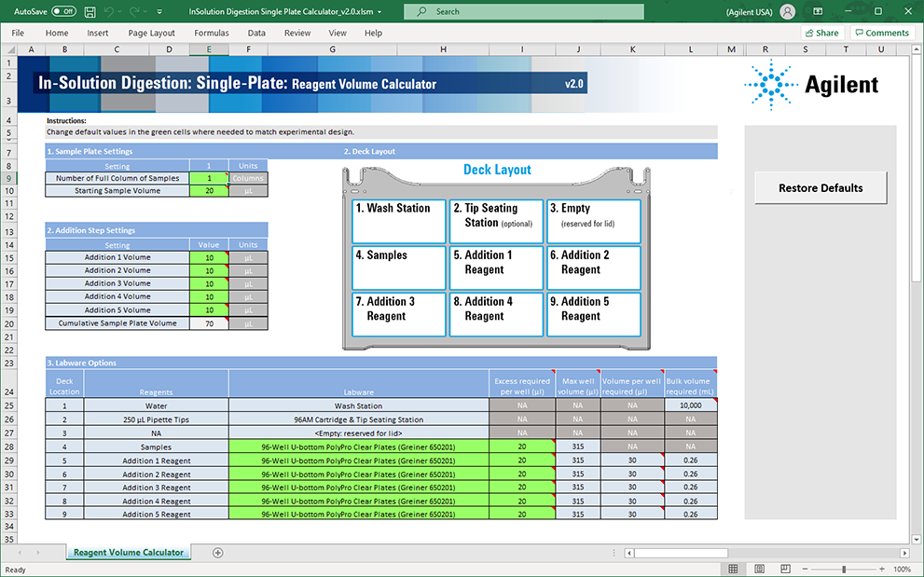Click the '4. Samples' deck position
The width and height of the screenshot is (924, 577).
(399, 268)
